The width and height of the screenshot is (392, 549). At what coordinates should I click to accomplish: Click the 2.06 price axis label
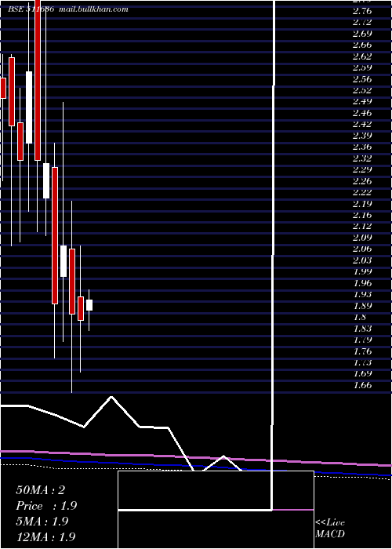[x=362, y=249]
